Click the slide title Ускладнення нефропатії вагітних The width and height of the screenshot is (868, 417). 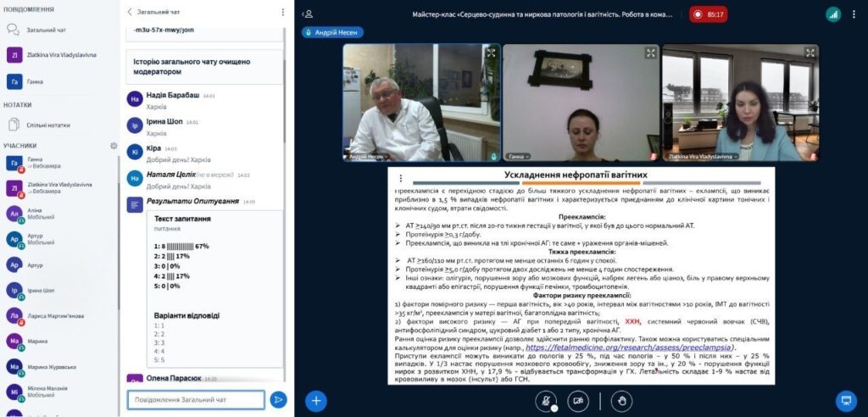576,175
